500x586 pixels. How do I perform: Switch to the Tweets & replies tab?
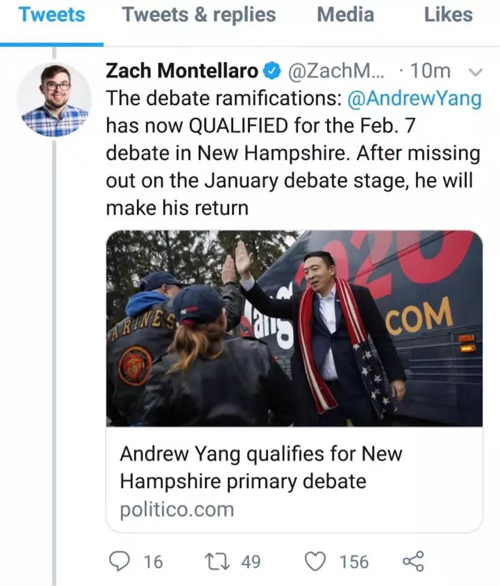click(x=199, y=15)
